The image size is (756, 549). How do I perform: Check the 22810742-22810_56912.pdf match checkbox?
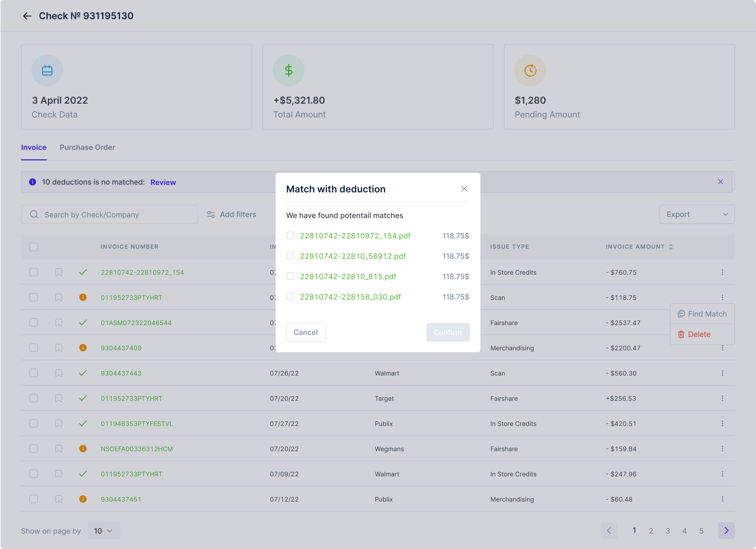(x=290, y=256)
